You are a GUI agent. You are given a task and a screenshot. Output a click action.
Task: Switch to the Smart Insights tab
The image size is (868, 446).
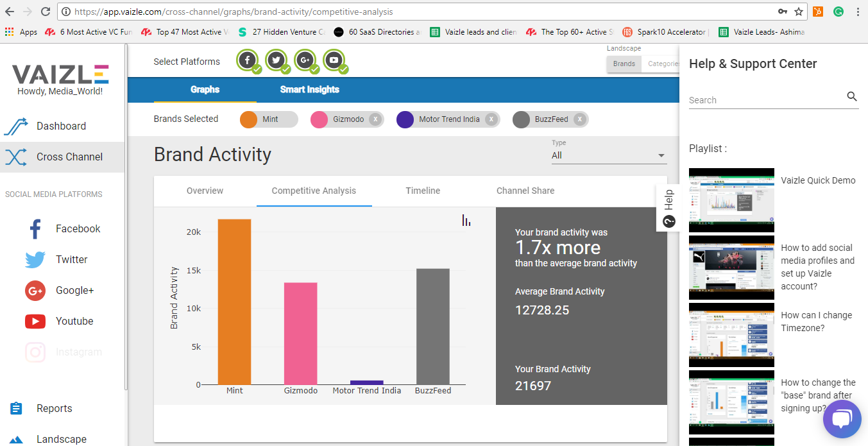309,90
